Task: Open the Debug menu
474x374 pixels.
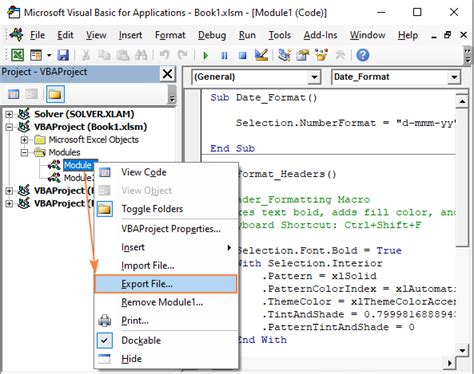Action: point(212,35)
